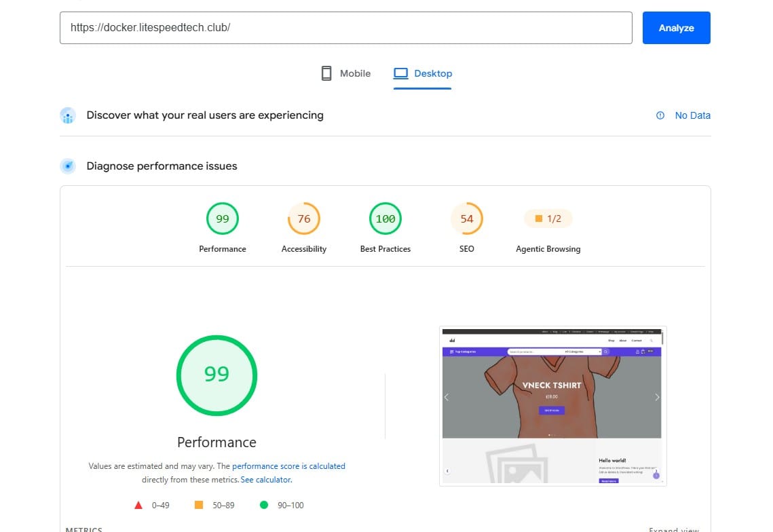Click the Analyze button
773x532 pixels.
(x=676, y=28)
